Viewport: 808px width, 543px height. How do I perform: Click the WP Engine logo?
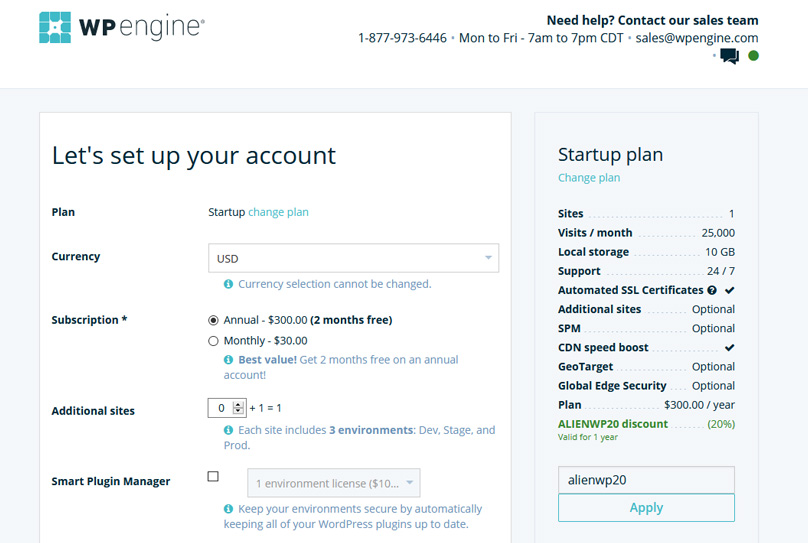[x=121, y=27]
